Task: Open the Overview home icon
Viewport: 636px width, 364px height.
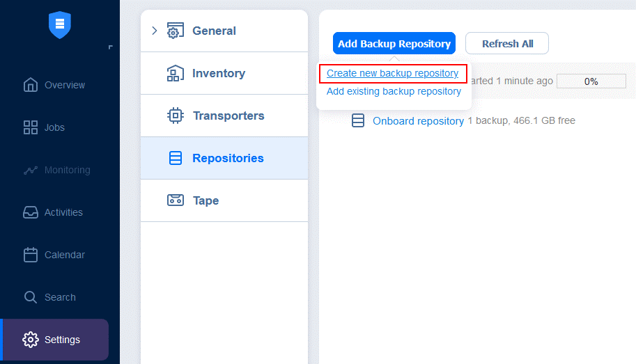Action: point(31,85)
